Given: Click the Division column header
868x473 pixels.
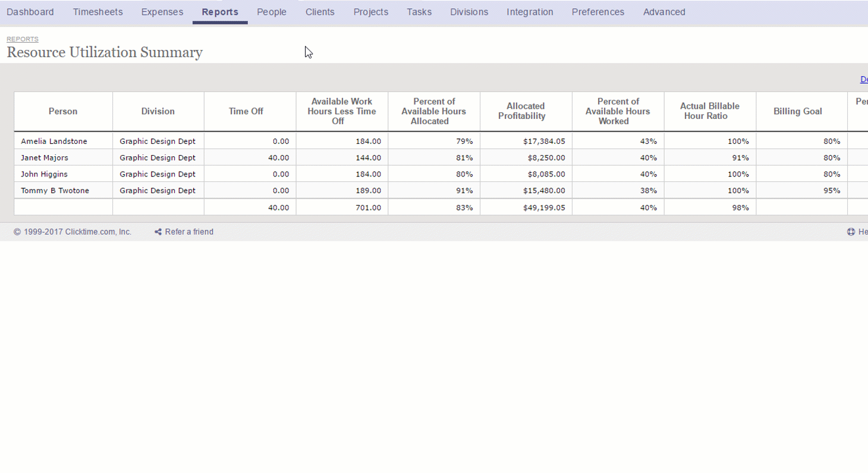Looking at the screenshot, I should (158, 111).
